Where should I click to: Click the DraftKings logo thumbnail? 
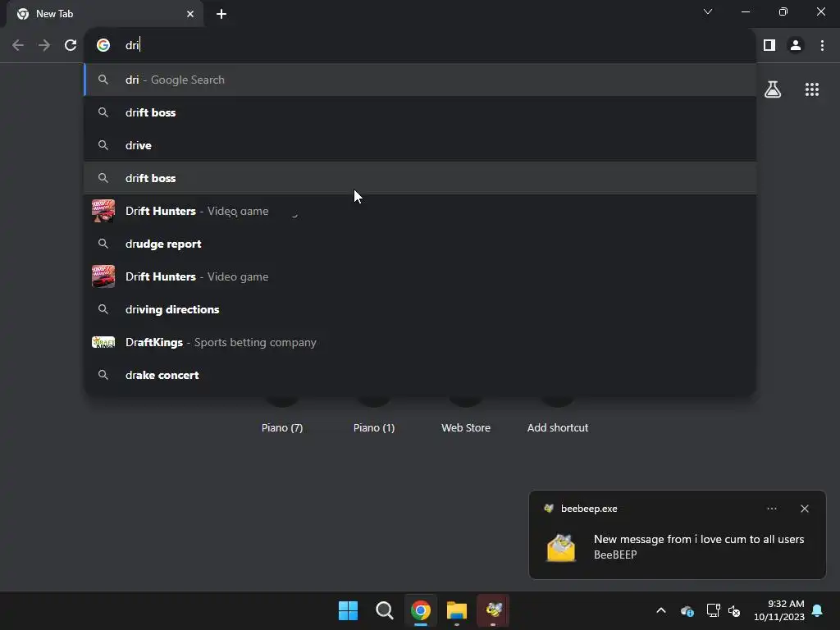pos(103,342)
